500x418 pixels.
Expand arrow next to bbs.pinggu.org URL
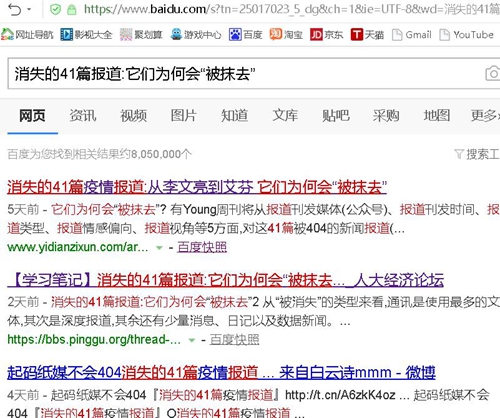coord(192,340)
